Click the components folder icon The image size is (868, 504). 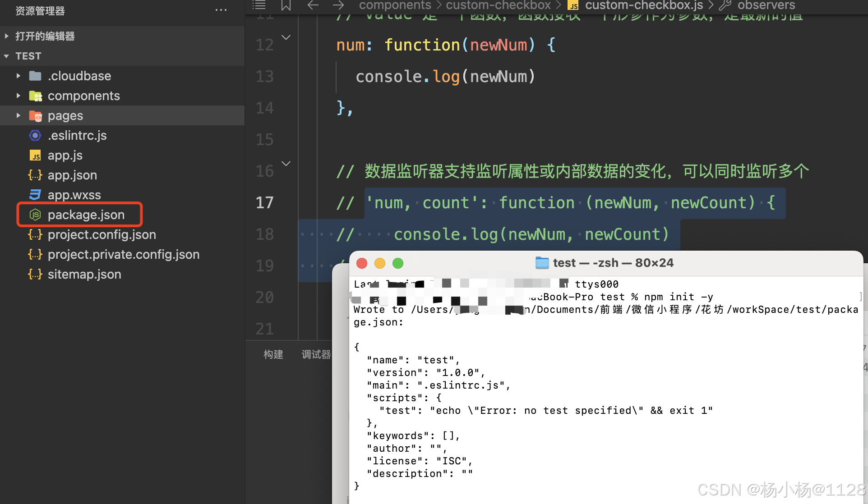pos(35,96)
